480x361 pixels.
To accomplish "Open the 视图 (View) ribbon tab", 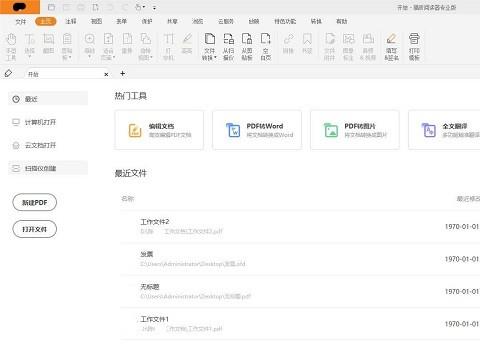I will [x=96, y=21].
